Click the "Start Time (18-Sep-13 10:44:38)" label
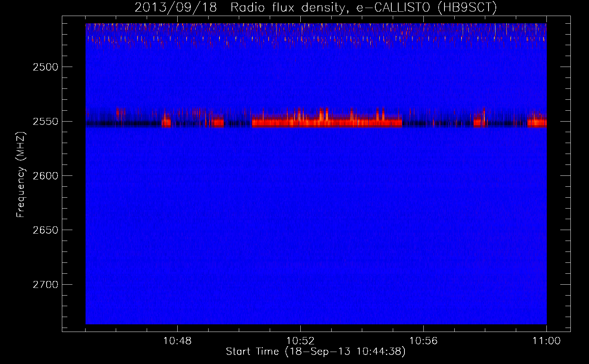The width and height of the screenshot is (589, 364). click(x=316, y=352)
